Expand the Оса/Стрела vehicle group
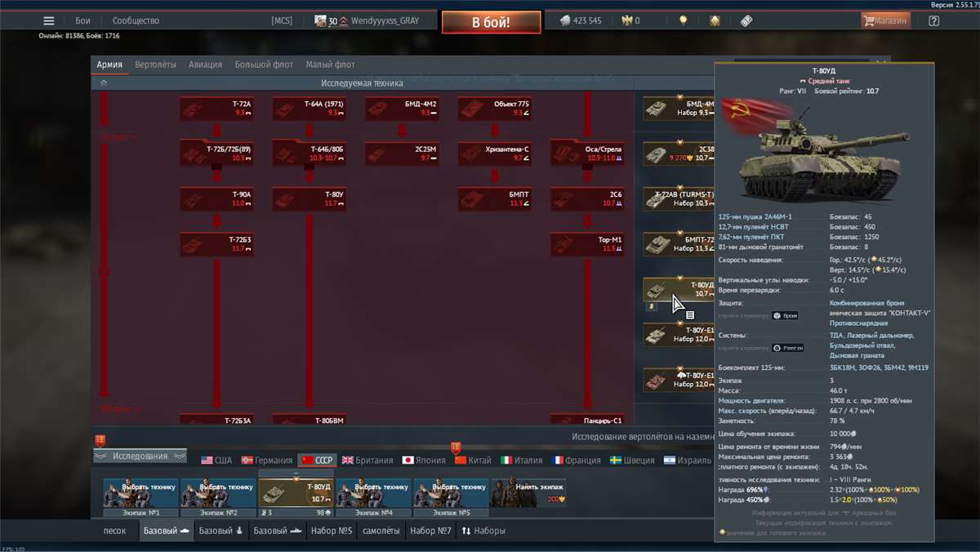Image resolution: width=980 pixels, height=552 pixels. 587,153
